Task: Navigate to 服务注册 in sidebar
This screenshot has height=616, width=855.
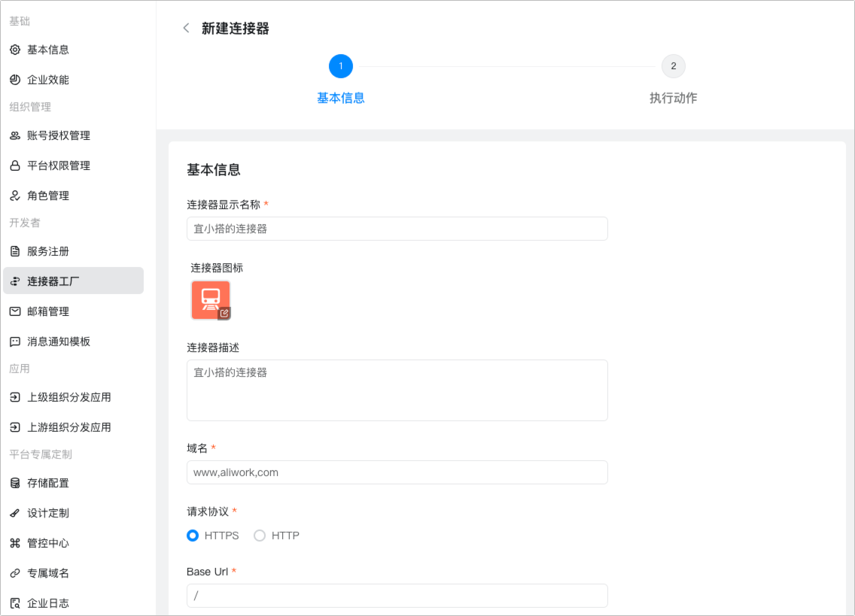Action: [x=74, y=251]
